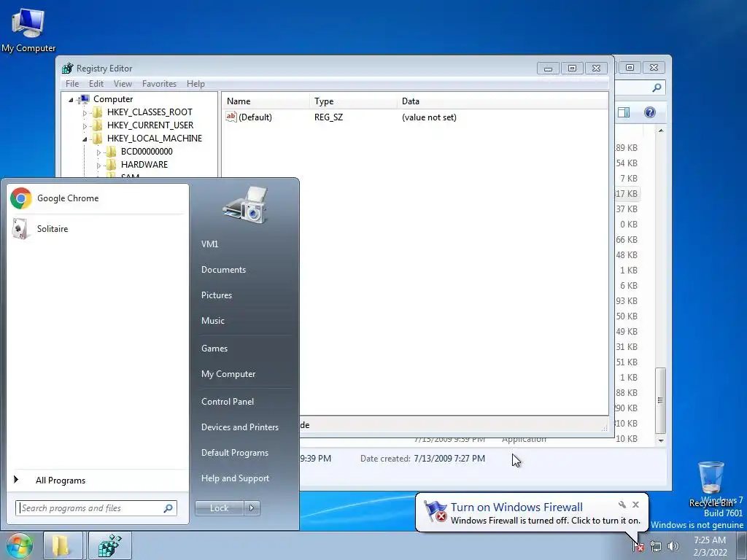Click the Explorer window help question icon
Viewport: 747px width, 560px height.
650,112
